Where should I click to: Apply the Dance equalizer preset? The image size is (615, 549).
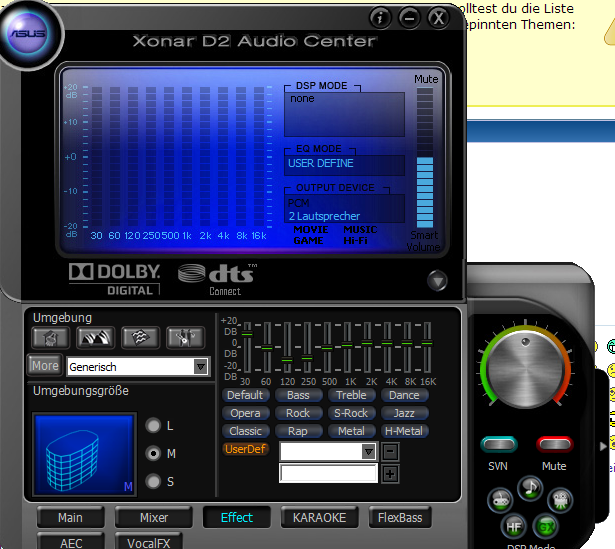pos(404,395)
